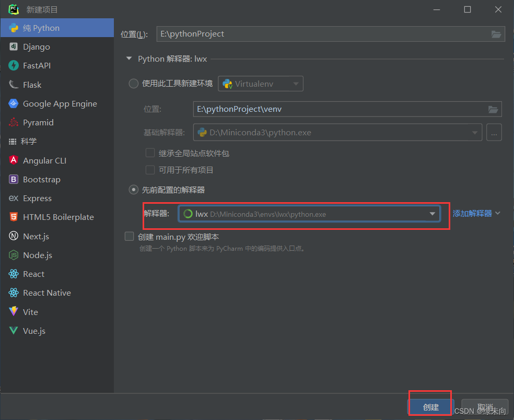Screen dimensions: 514x420
Task: Select the Pure Python project type icon
Action: click(x=14, y=28)
